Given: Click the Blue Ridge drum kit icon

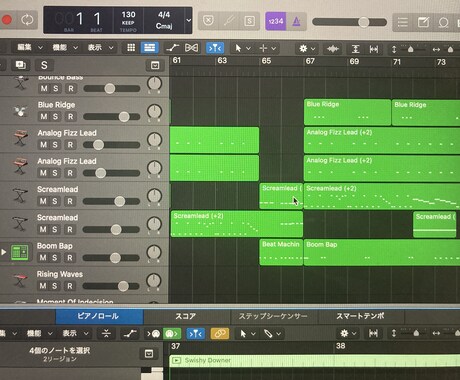Looking at the screenshot, I should pyautogui.click(x=20, y=112).
